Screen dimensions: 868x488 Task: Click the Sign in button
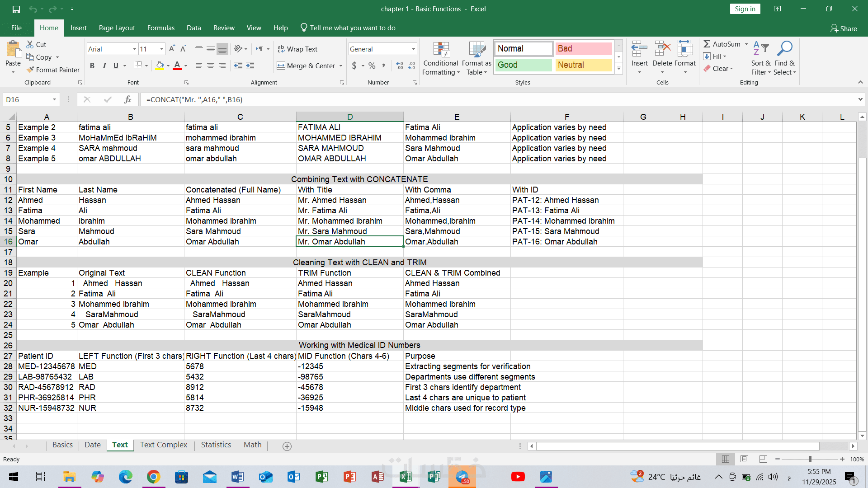(x=745, y=9)
